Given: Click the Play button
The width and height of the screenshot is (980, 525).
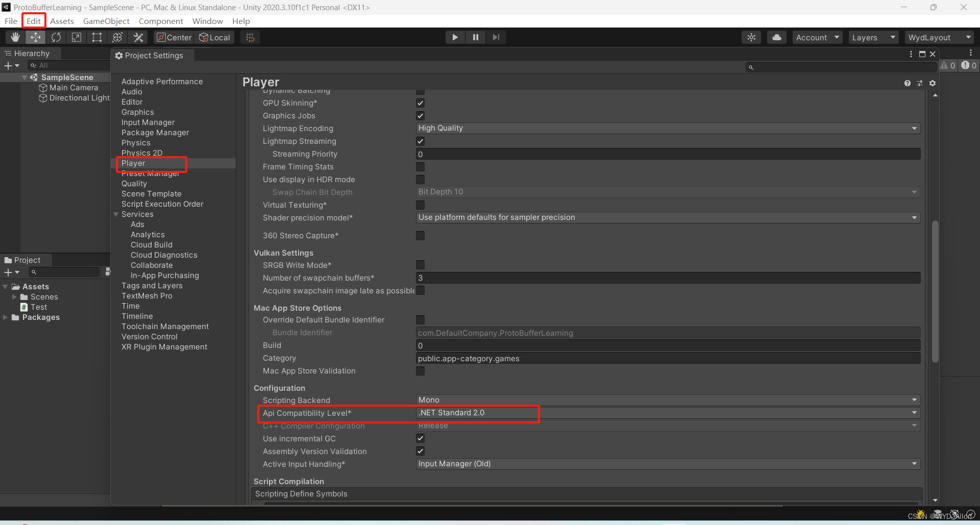Looking at the screenshot, I should click(455, 37).
